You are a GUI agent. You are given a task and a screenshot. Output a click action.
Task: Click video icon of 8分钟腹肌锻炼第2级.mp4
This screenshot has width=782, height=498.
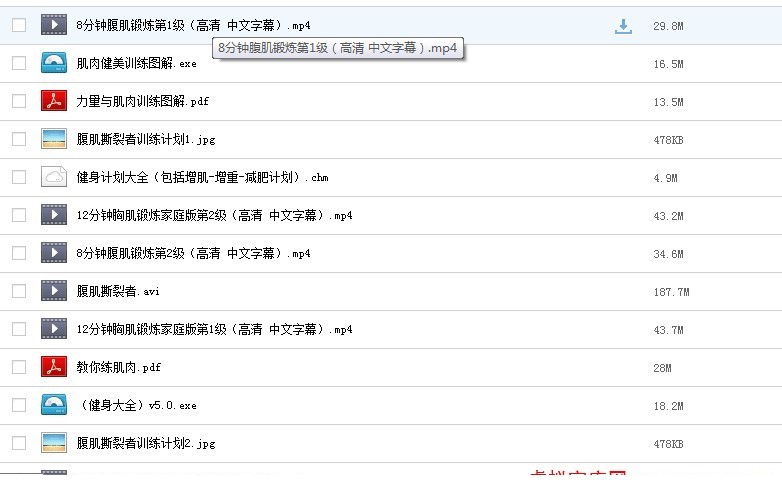pyautogui.click(x=54, y=253)
